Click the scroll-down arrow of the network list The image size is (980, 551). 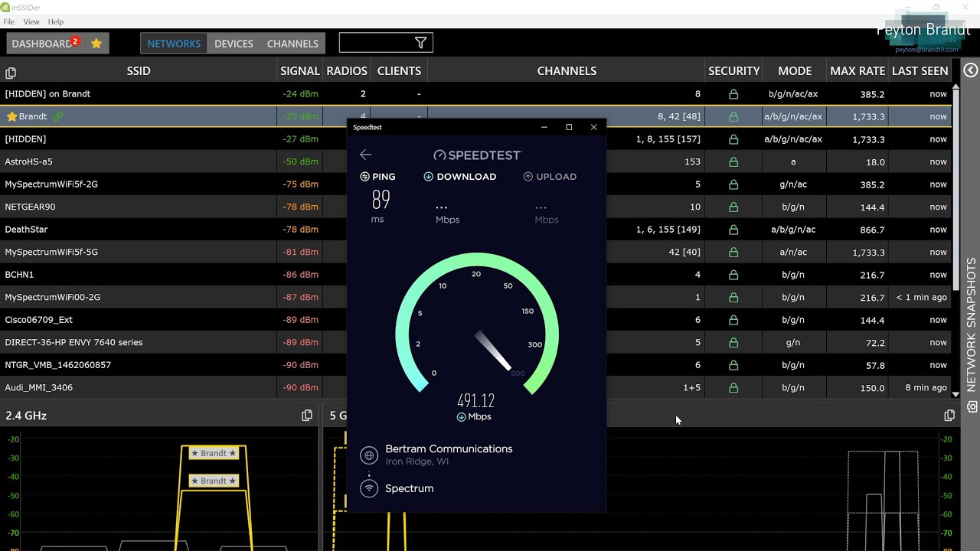point(955,394)
